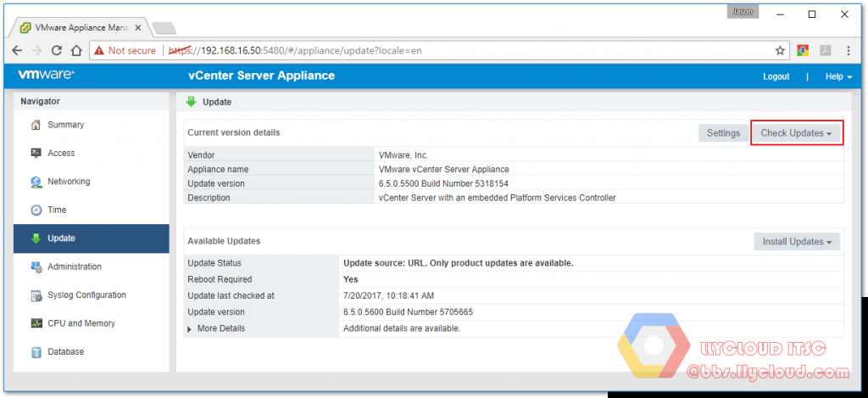Click the Available Updates heading
This screenshot has height=398, width=868.
tap(224, 242)
